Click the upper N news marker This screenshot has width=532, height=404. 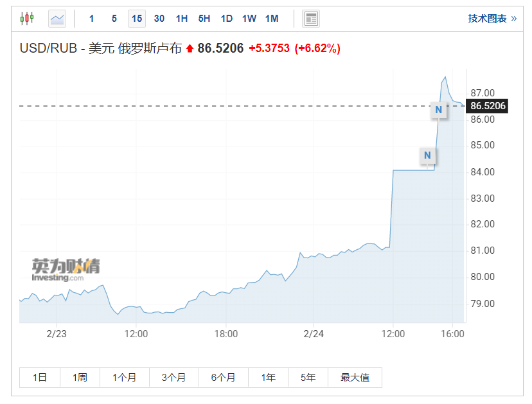tap(439, 110)
